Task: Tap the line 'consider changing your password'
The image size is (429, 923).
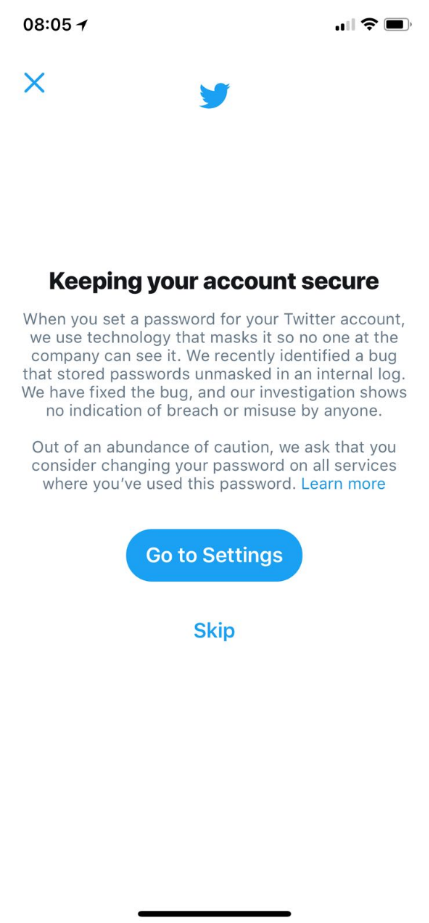Action: point(214,466)
